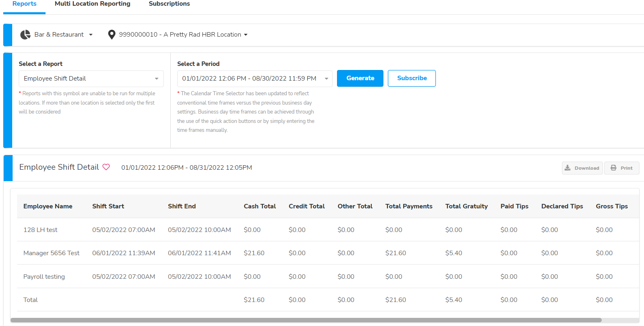This screenshot has width=644, height=326.
Task: Click the Shift Start column header
Action: (x=108, y=206)
